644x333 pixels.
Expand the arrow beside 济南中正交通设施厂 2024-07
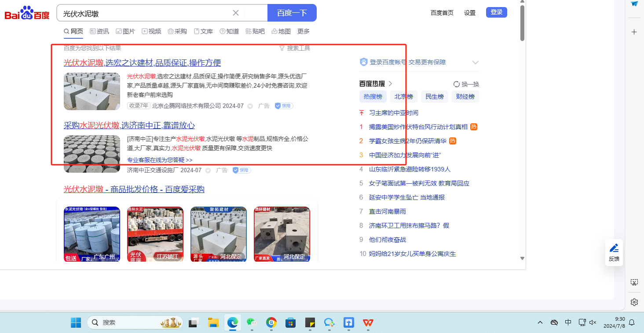208,170
